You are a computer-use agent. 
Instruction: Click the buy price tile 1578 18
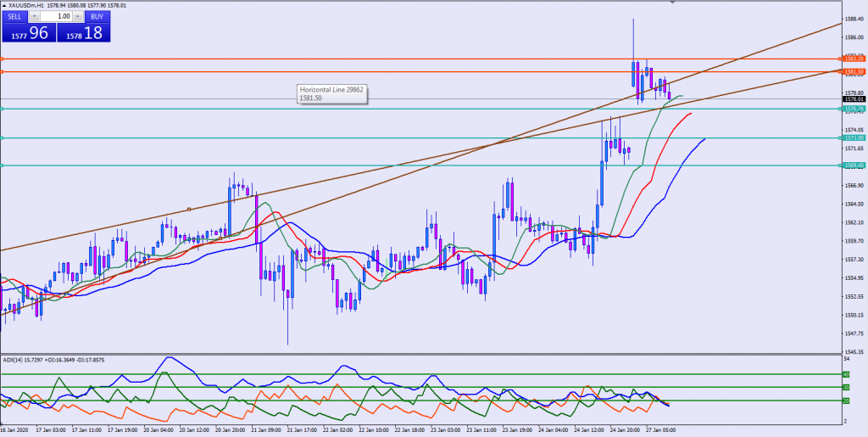[82, 33]
